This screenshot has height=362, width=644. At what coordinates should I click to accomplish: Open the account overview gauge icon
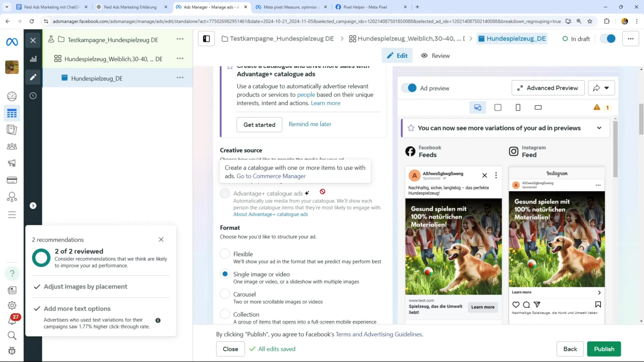tap(12, 97)
